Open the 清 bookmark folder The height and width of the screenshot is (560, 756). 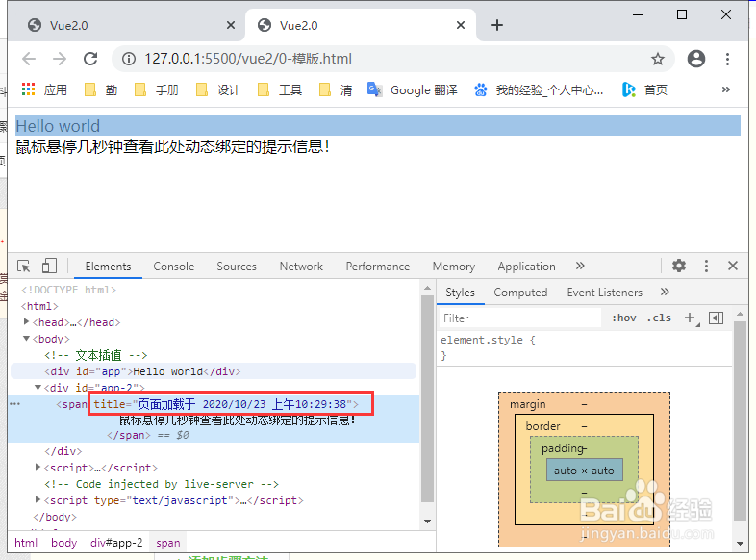click(336, 89)
